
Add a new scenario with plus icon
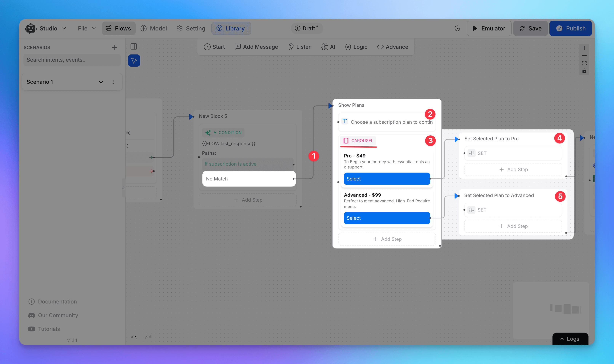pyautogui.click(x=115, y=48)
